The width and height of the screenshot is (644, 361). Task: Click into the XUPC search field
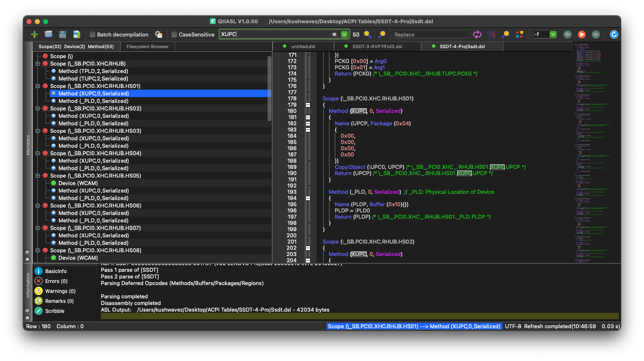[276, 34]
